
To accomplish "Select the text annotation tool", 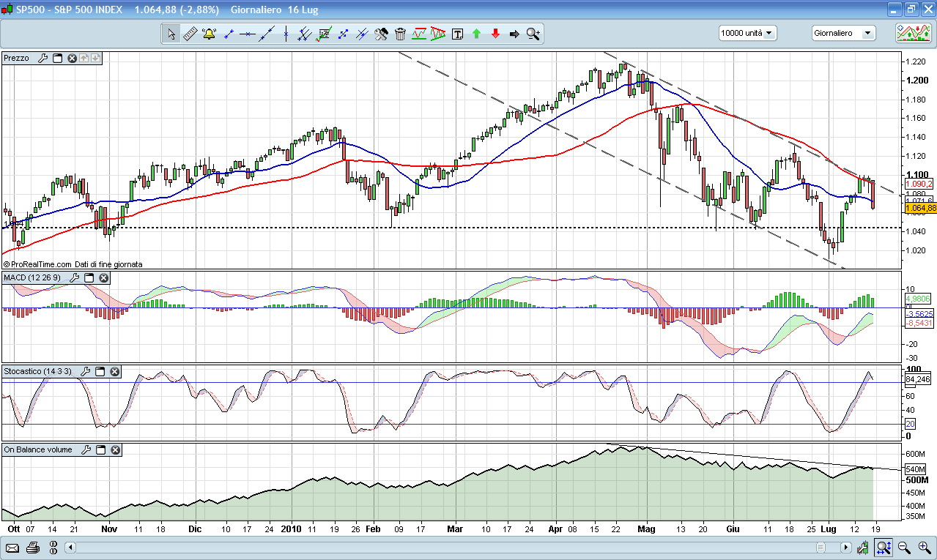I will tap(458, 34).
